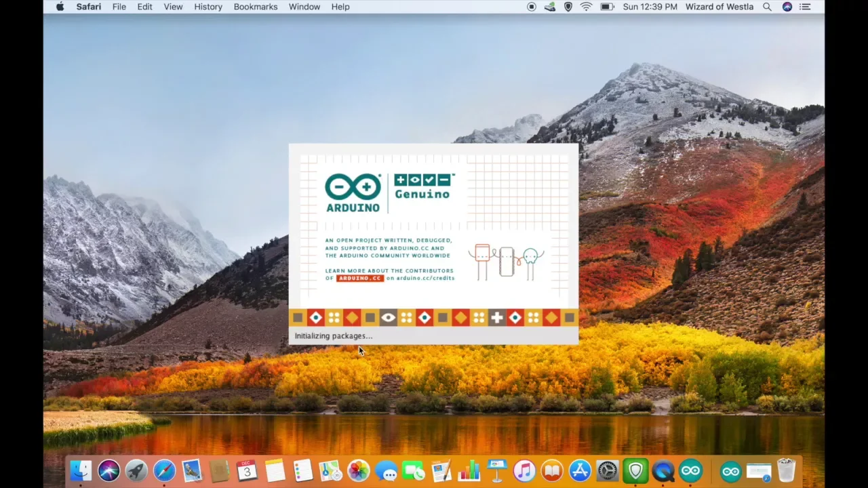This screenshot has width=868, height=488.
Task: Open the Calendar app in the Dock
Action: (247, 470)
